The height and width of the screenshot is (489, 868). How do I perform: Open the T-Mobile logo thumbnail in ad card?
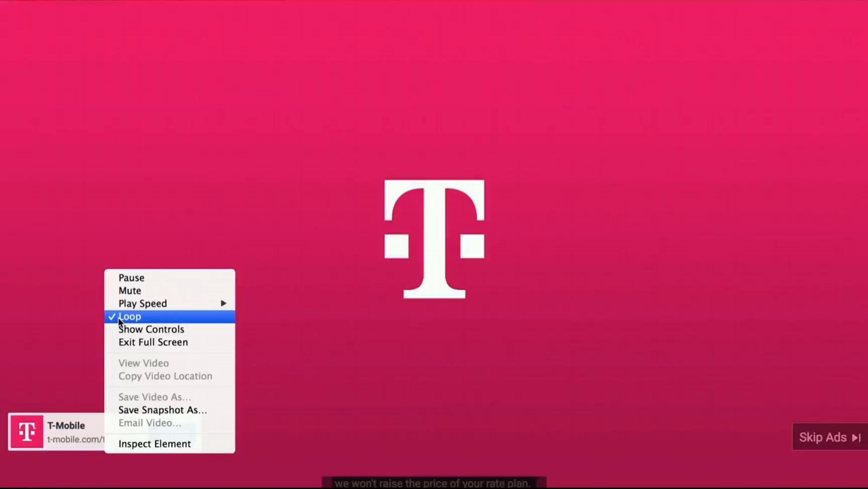27,431
